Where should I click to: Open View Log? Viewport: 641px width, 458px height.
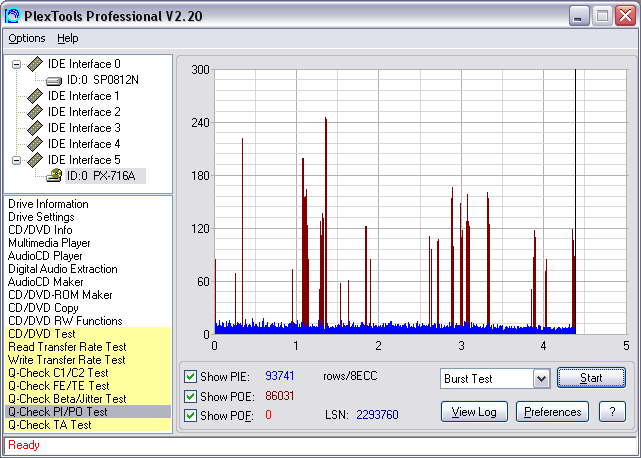coord(474,412)
